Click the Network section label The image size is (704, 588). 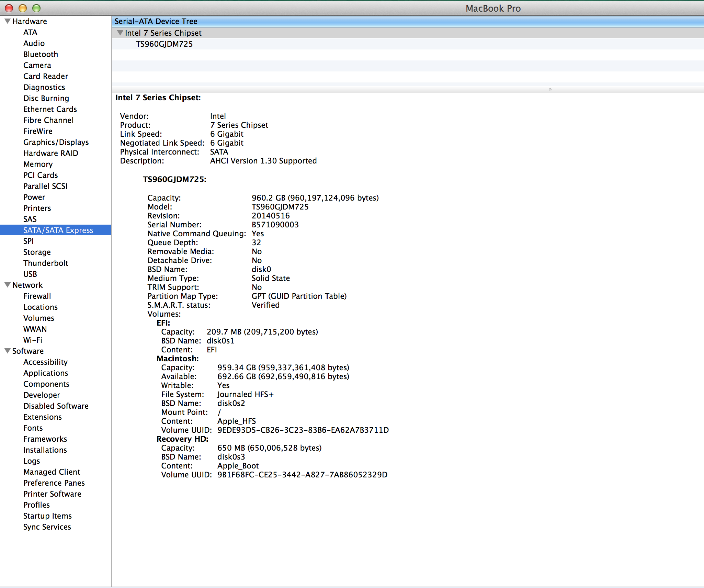coord(27,285)
